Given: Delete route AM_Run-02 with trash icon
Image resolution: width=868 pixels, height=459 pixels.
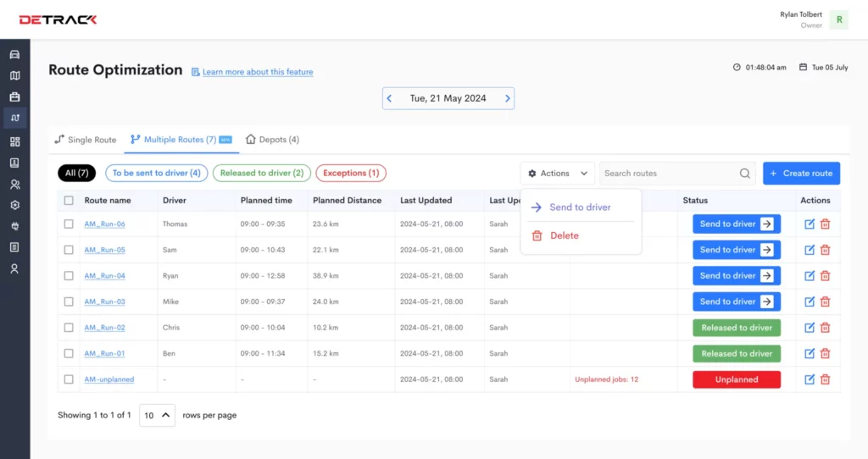Looking at the screenshot, I should tap(826, 328).
